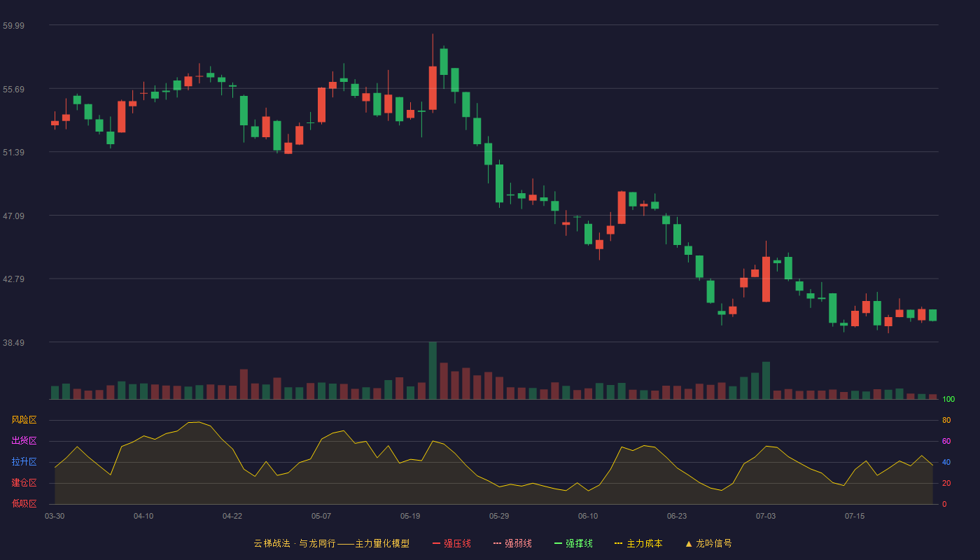The image size is (980, 560).
Task: Click the 06-23 date label
Action: pyautogui.click(x=677, y=516)
